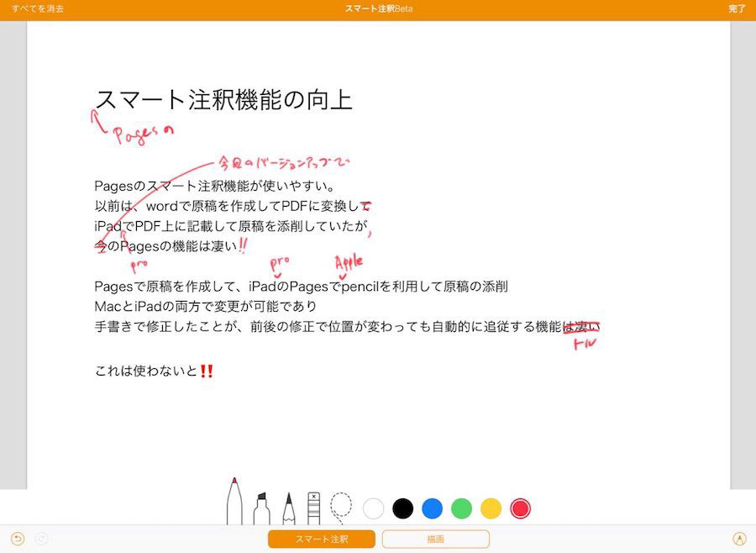
Task: Tap the line starting 手書きで修正したことが
Action: (347, 327)
